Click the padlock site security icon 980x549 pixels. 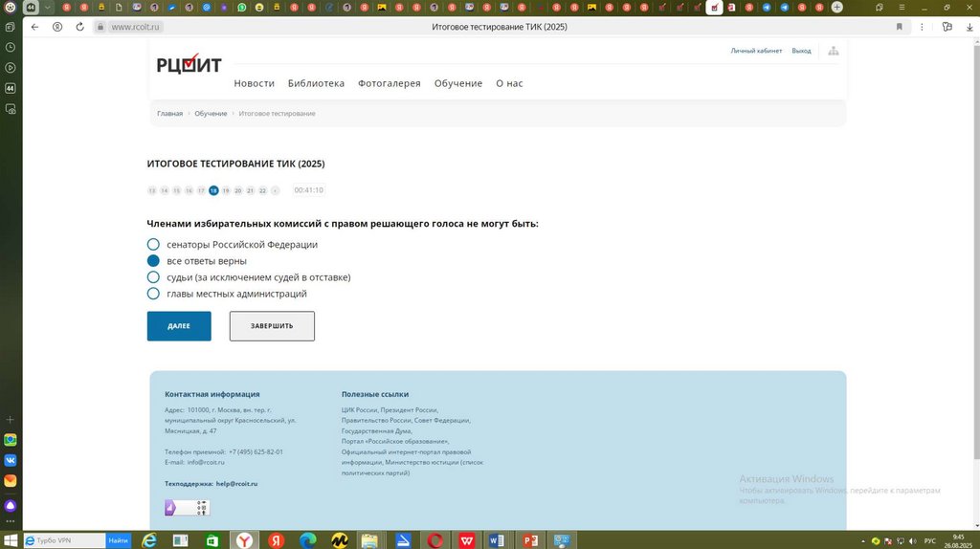pyautogui.click(x=100, y=27)
